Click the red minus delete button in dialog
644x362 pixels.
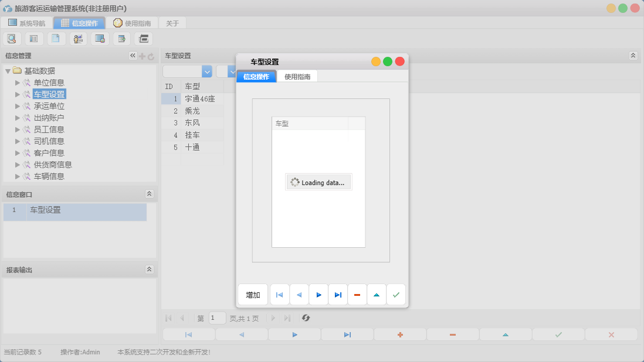tap(357, 295)
